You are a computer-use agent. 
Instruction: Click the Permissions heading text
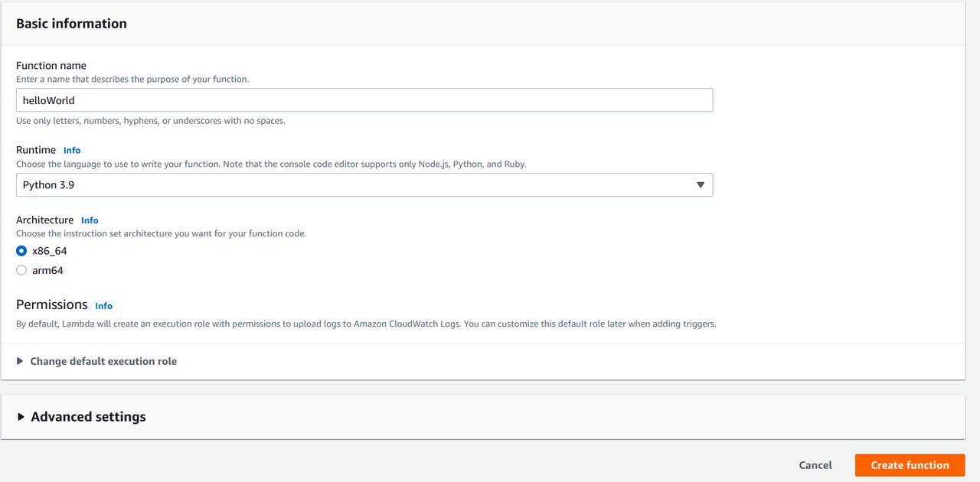click(52, 305)
